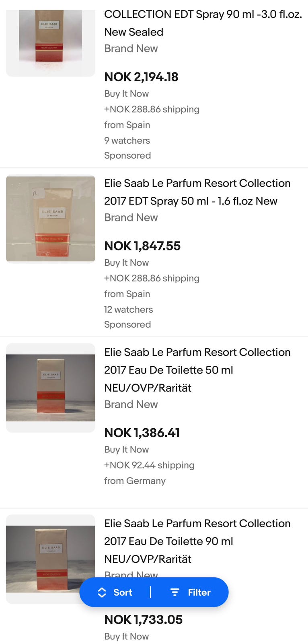Click the Sponsored label under 12 watchers
This screenshot has height=644, width=308.
click(127, 324)
